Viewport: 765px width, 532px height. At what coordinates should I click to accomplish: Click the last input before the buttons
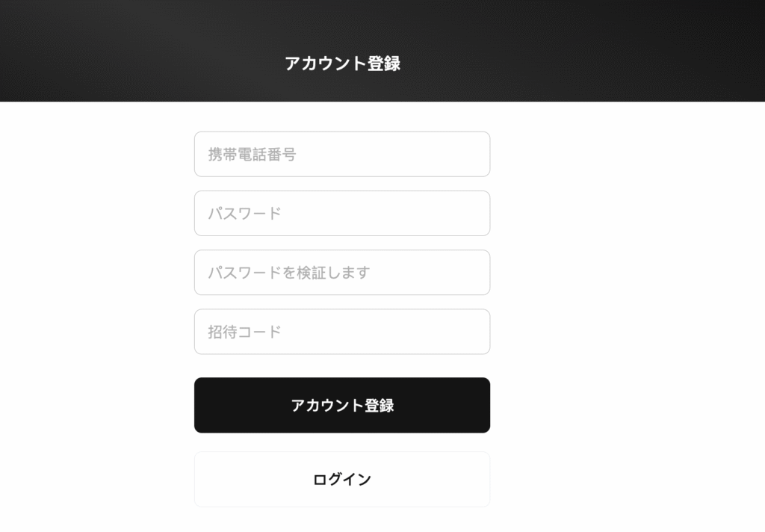pyautogui.click(x=342, y=332)
